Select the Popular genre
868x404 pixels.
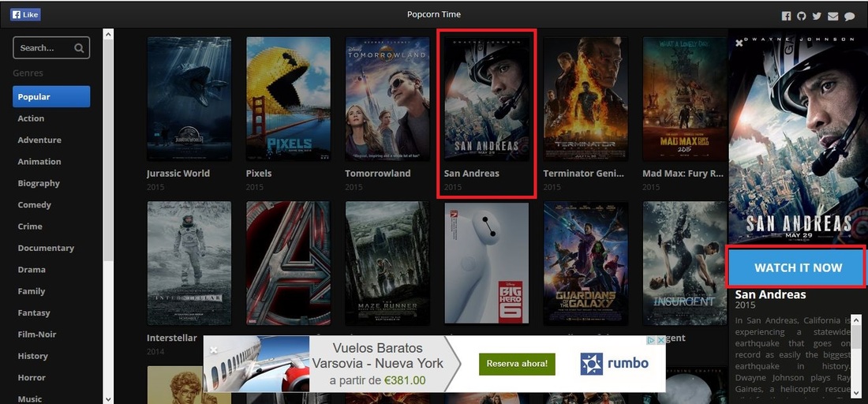pos(51,97)
